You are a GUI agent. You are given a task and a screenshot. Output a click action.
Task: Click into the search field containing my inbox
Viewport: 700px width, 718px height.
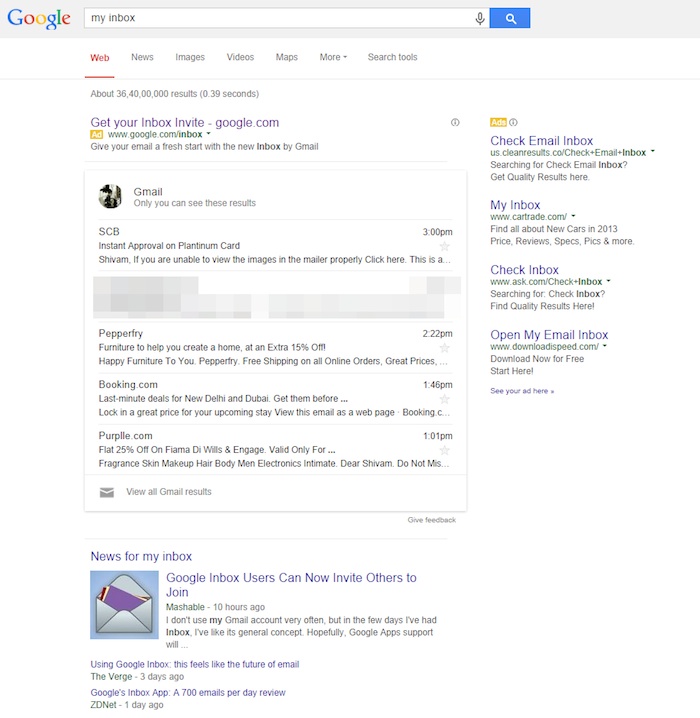[270, 18]
